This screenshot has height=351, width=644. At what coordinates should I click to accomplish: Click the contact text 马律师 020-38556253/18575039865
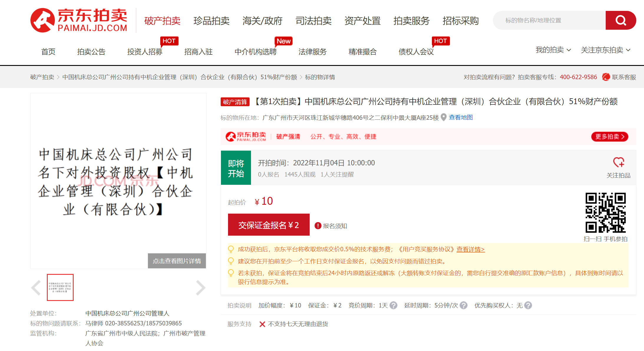[133, 323]
